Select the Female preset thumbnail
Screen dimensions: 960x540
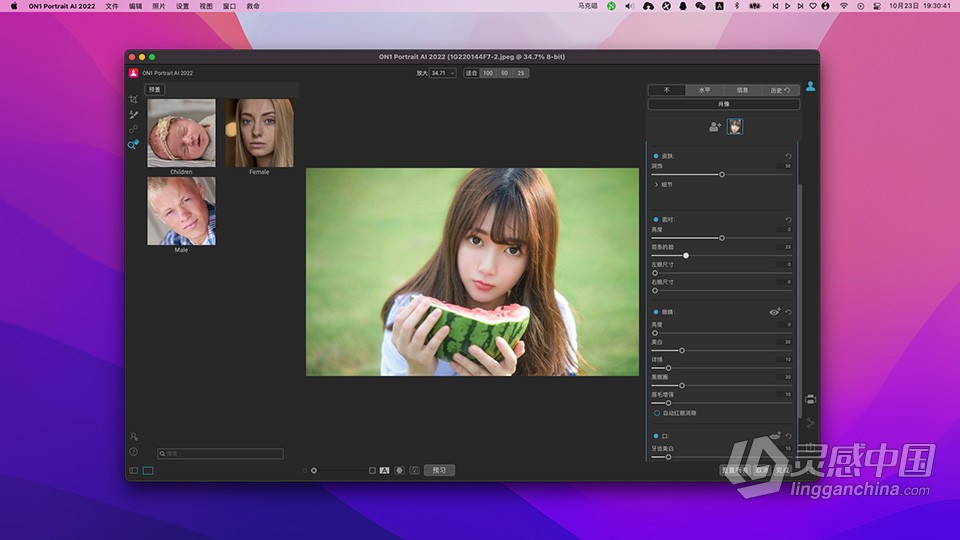260,133
